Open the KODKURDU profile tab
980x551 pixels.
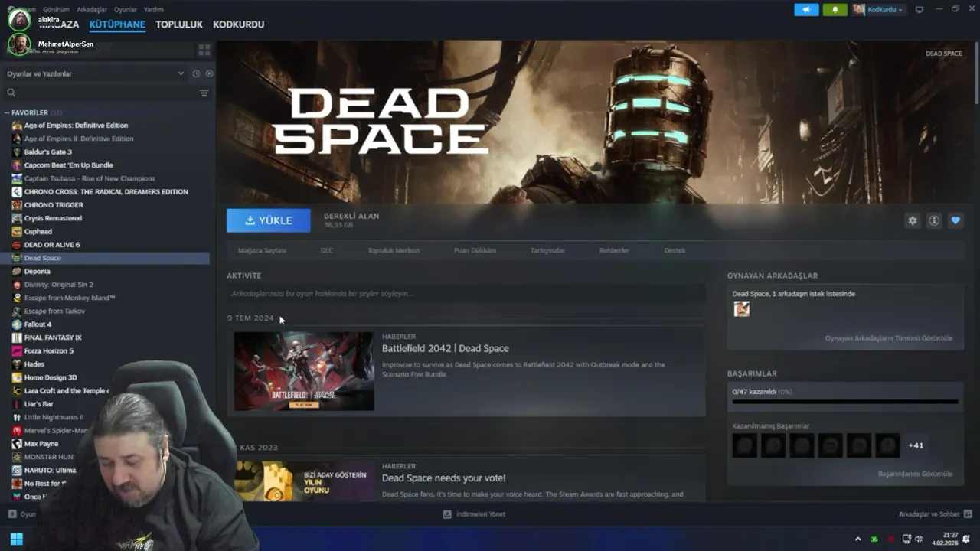238,24
